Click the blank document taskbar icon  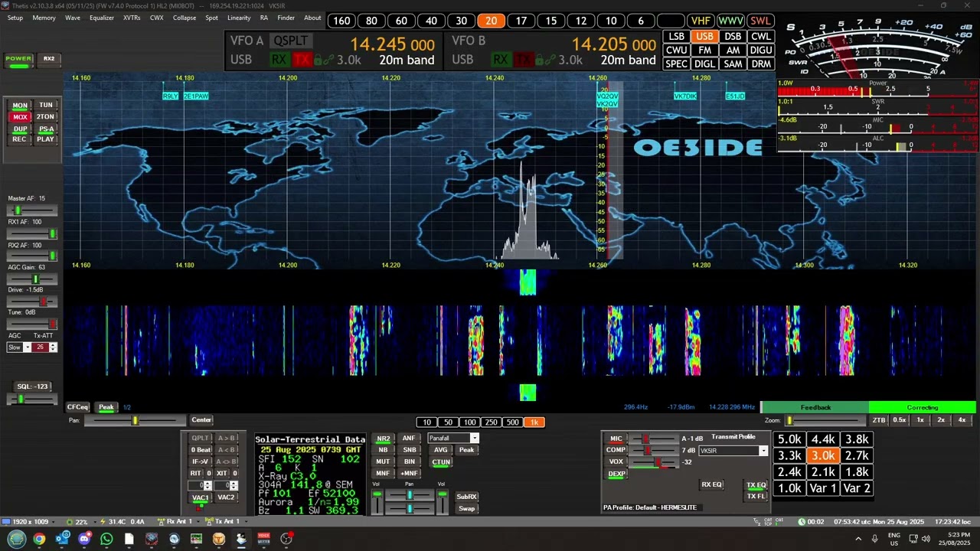point(129,539)
